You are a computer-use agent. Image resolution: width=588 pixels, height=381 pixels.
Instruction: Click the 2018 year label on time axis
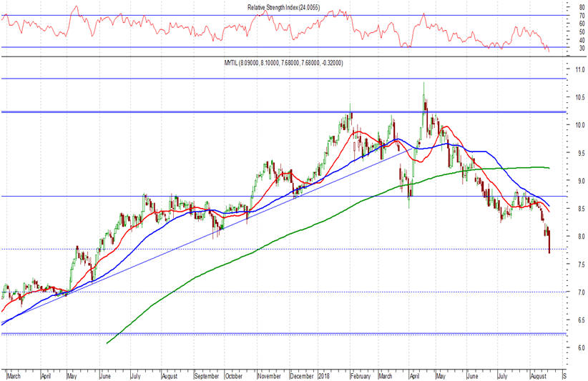point(323,376)
